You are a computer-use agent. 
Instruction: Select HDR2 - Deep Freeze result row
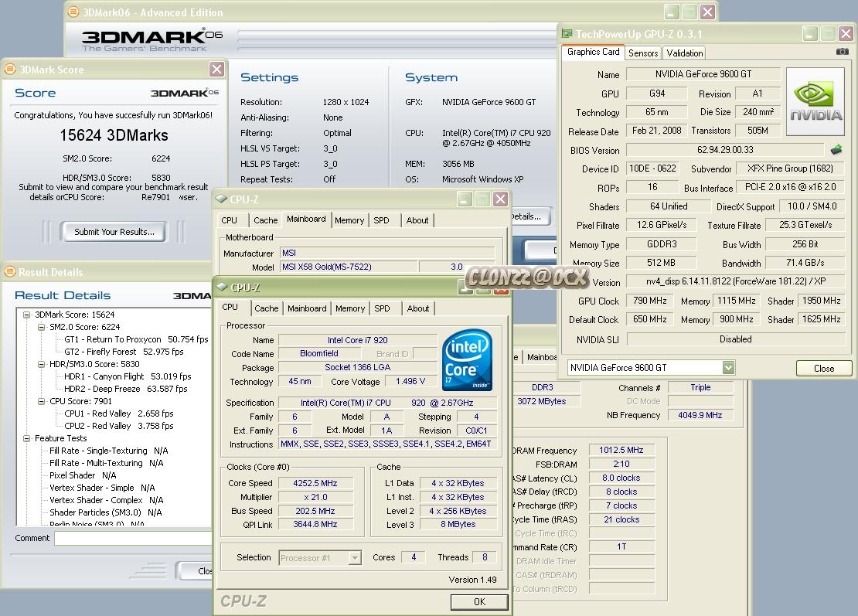(125, 389)
